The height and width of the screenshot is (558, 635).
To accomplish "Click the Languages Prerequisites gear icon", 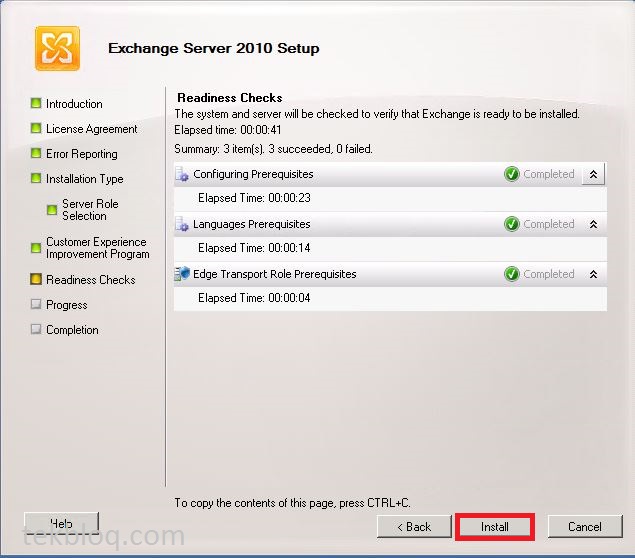I will click(x=182, y=224).
